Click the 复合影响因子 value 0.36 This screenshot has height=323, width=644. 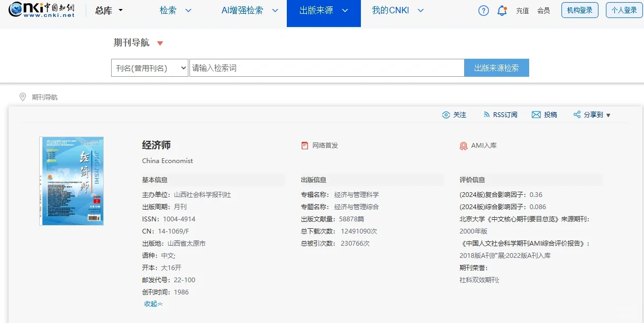click(x=536, y=195)
